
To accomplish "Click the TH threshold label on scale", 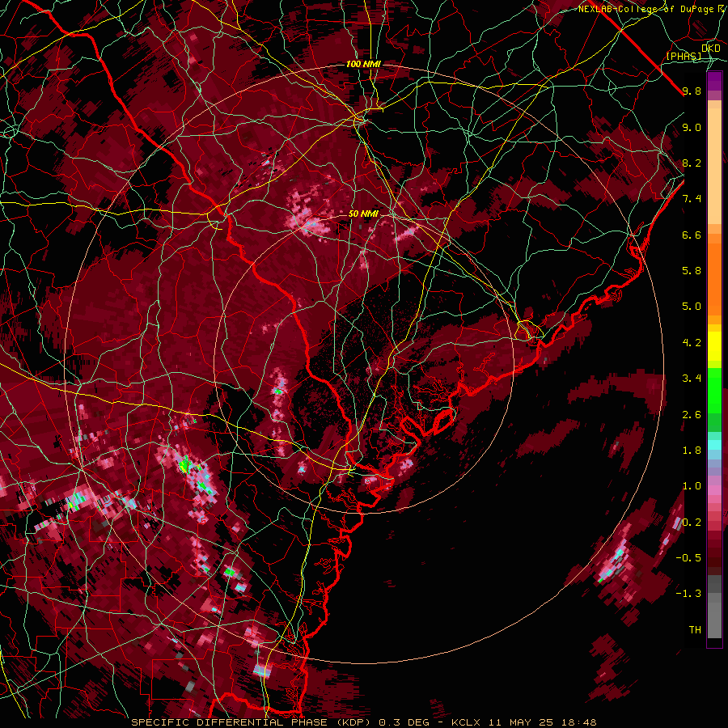I will pyautogui.click(x=695, y=629).
